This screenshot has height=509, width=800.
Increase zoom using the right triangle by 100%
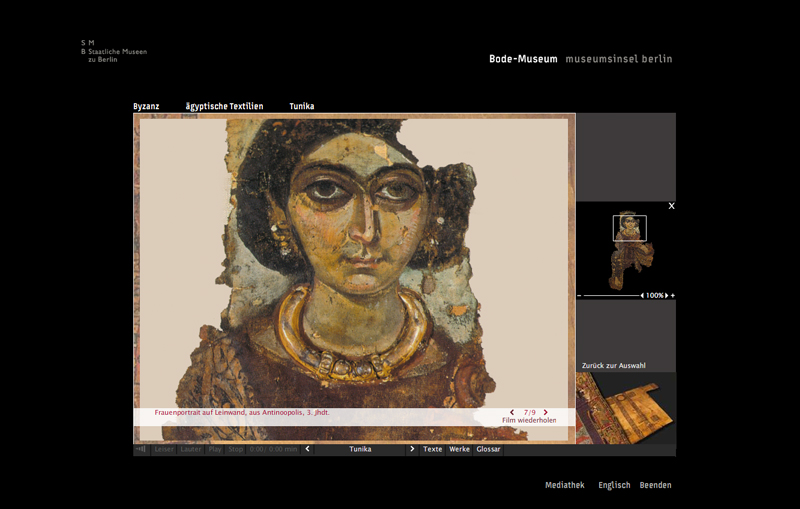tap(666, 295)
